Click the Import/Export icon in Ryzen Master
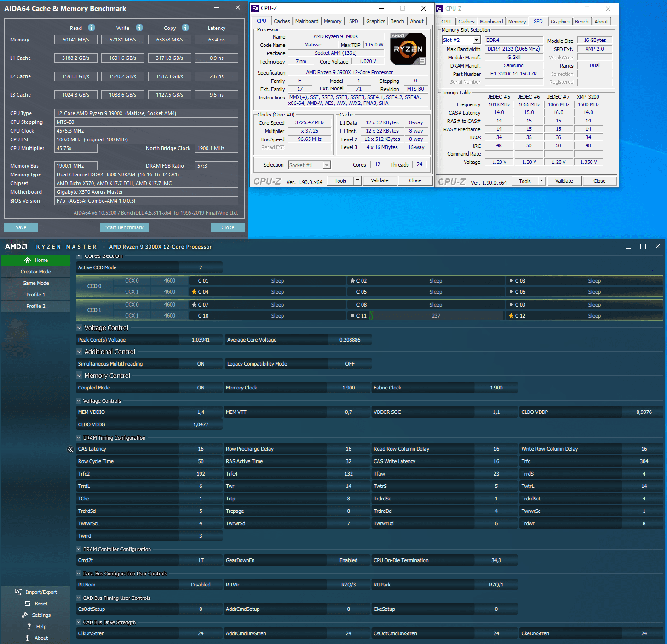The width and height of the screenshot is (667, 644). (18, 592)
